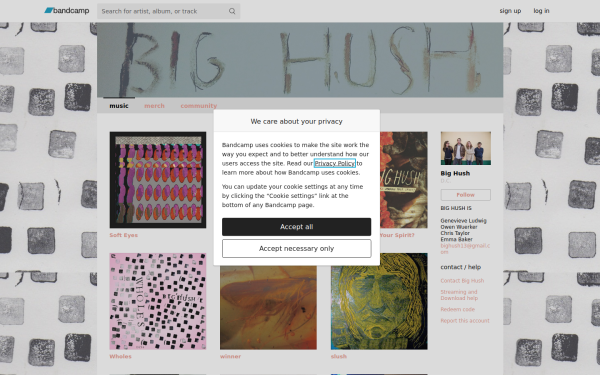Open the winner album cover
Image resolution: width=600 pixels, height=375 pixels.
point(268,308)
